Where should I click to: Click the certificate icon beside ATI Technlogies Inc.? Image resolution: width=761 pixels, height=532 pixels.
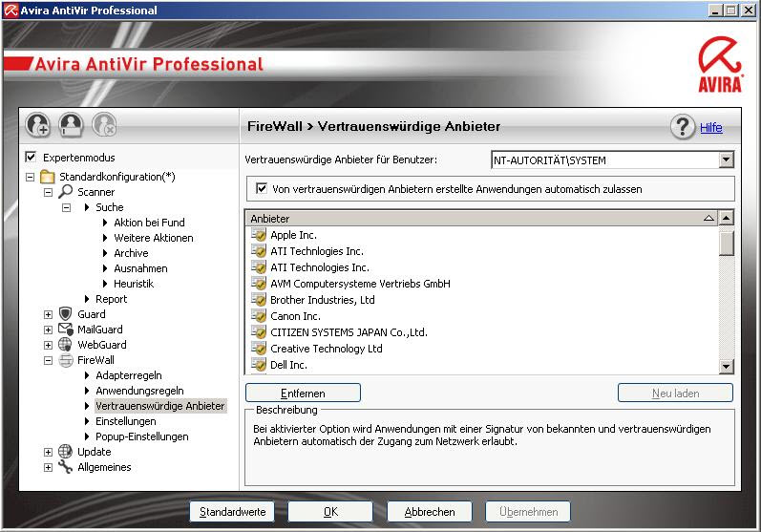259,251
